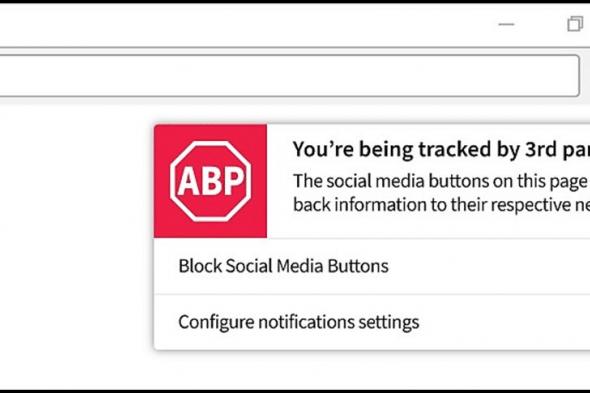Image resolution: width=590 pixels, height=393 pixels.
Task: Click the social media buttons description text
Action: point(441,193)
